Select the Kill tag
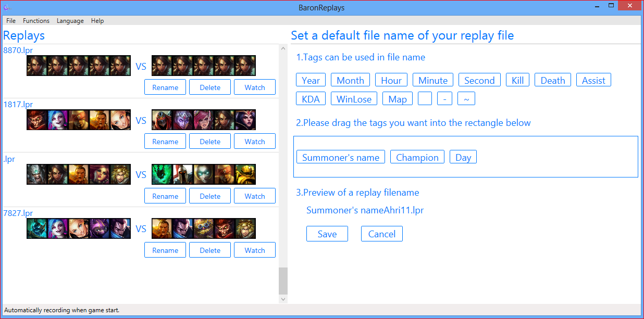This screenshot has height=319, width=644. point(518,80)
